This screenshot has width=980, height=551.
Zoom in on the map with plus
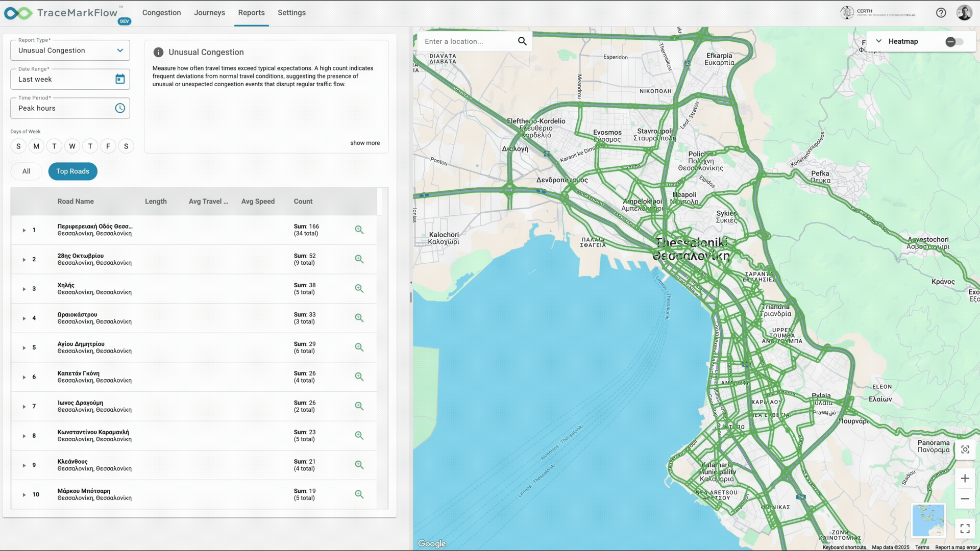[965, 479]
